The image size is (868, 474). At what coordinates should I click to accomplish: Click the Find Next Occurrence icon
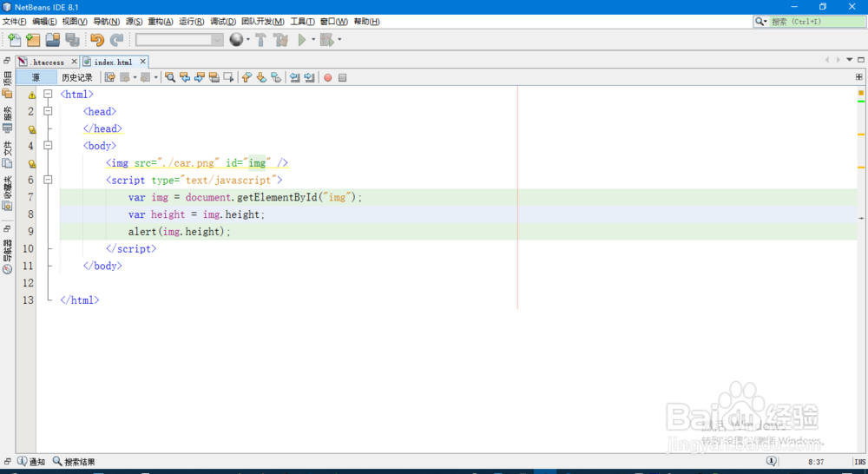click(200, 77)
